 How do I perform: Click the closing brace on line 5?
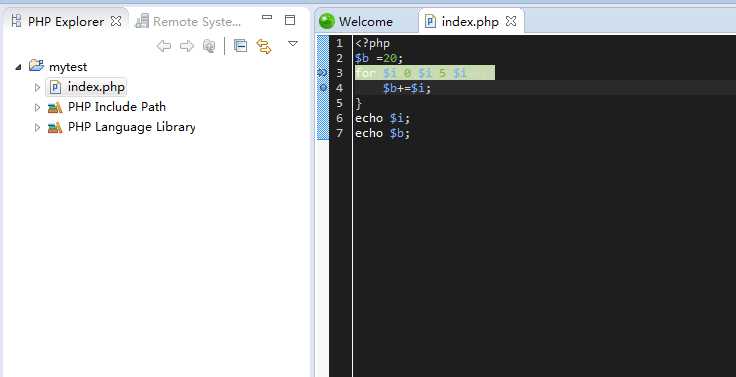[x=359, y=103]
